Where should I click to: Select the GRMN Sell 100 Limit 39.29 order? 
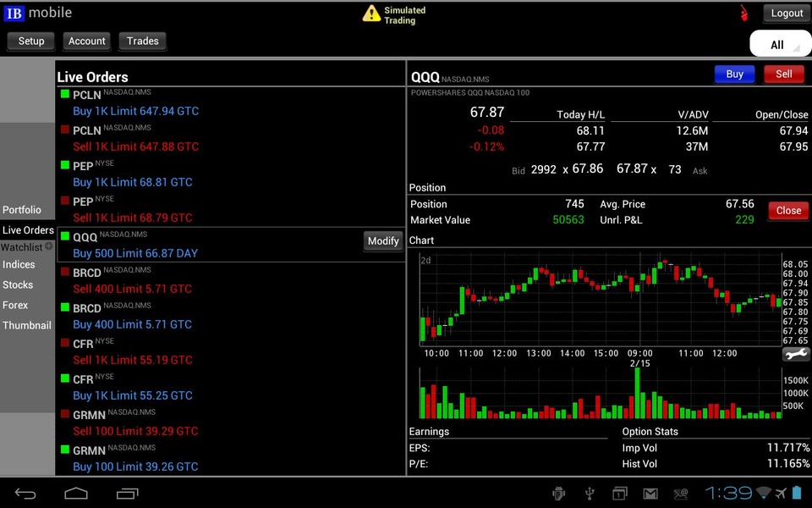231,423
